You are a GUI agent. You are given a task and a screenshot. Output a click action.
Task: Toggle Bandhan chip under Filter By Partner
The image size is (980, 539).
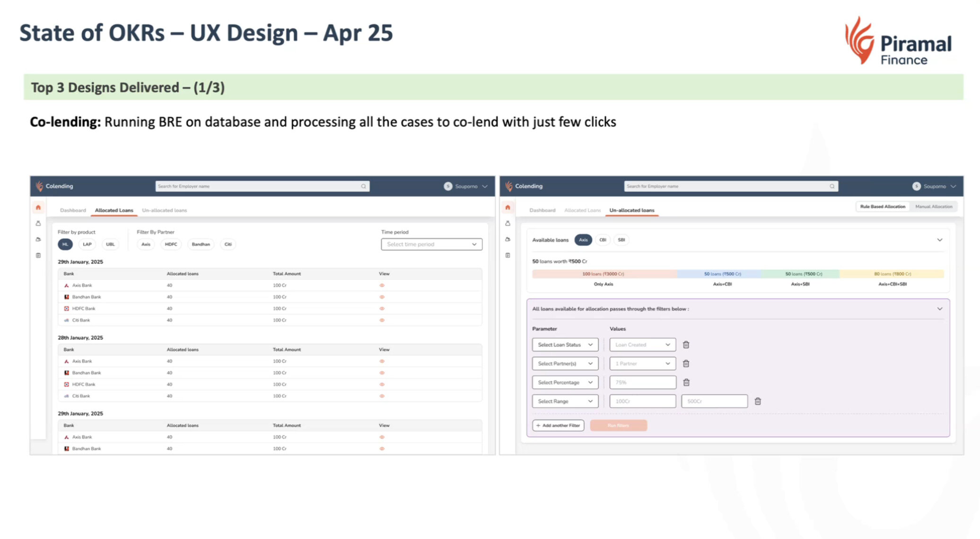201,244
